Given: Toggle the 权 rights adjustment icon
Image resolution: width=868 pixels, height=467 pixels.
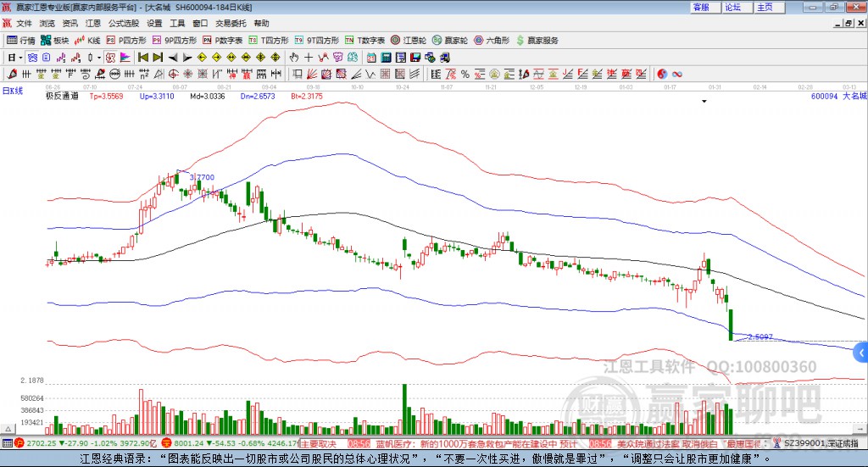Looking at the screenshot, I should pyautogui.click(x=110, y=57).
